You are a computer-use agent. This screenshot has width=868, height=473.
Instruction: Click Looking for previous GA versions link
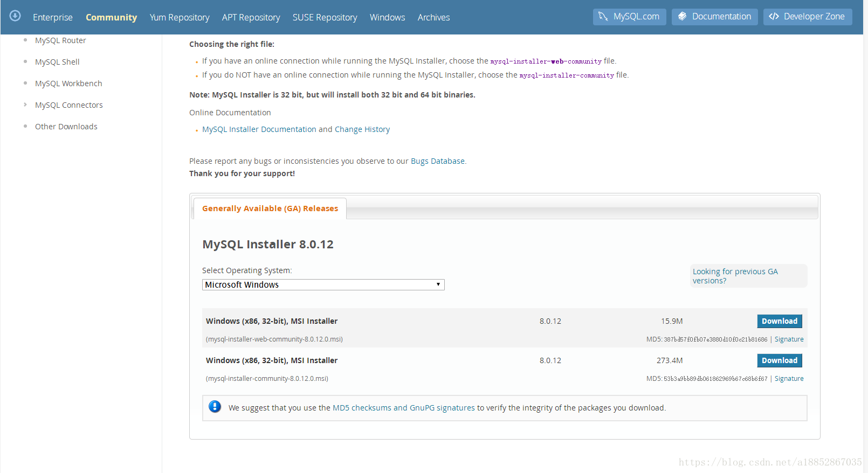(x=735, y=276)
